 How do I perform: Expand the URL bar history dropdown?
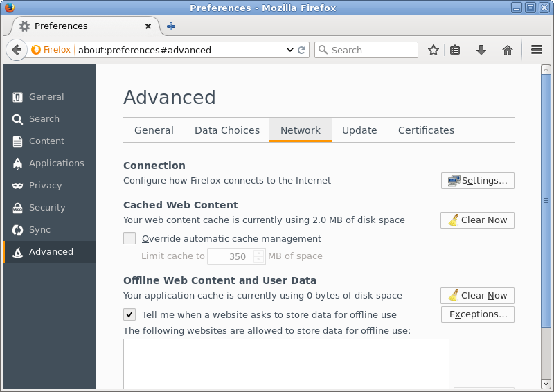click(289, 50)
